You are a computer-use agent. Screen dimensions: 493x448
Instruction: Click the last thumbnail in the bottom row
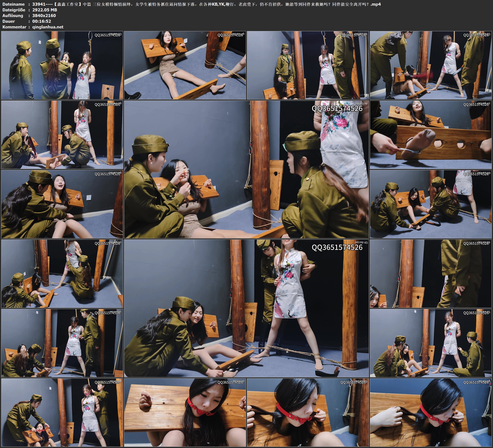pos(431,412)
